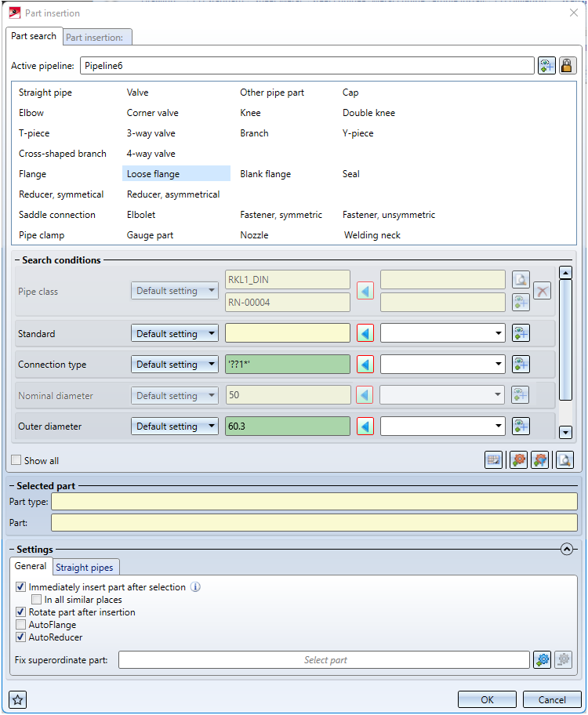The width and height of the screenshot is (588, 715).
Task: Switch to the Straight pipes tab
Action: click(85, 568)
